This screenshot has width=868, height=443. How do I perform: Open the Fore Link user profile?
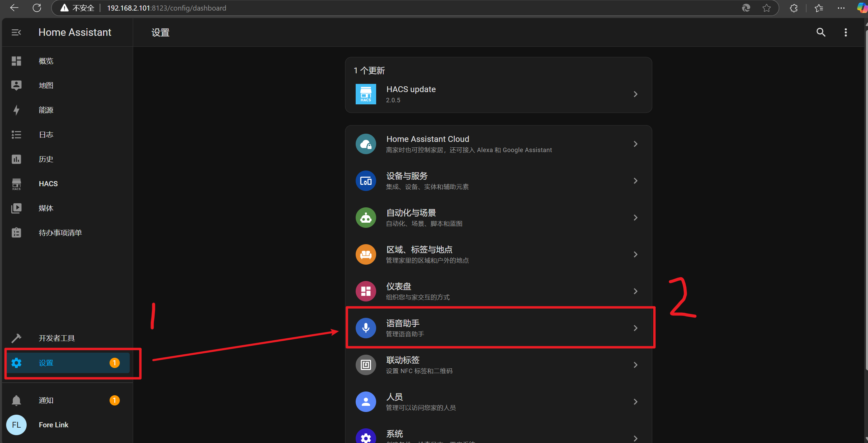pyautogui.click(x=53, y=425)
